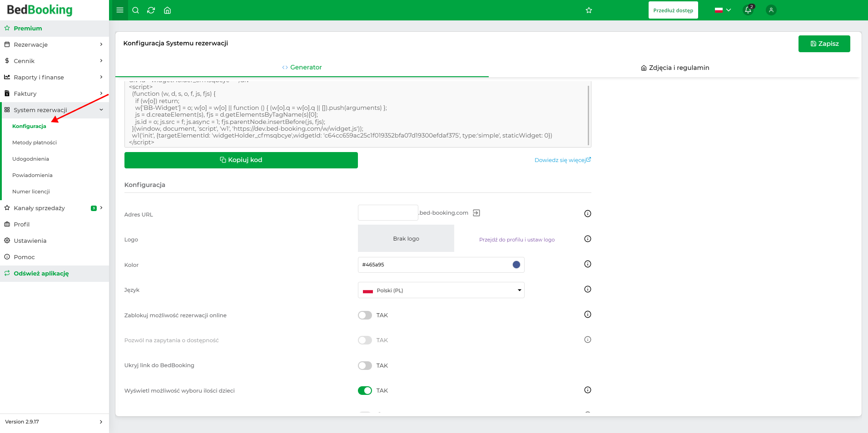Open the Język dropdown Polski (PL)
868x433 pixels.
pos(441,290)
